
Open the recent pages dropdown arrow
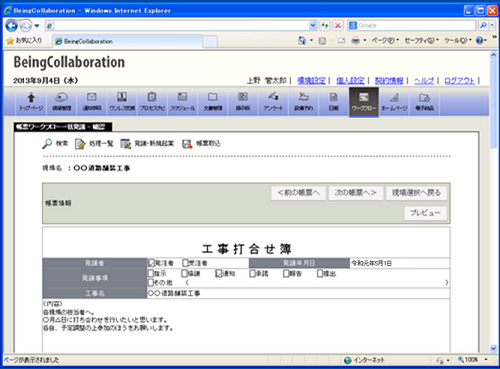[x=37, y=26]
